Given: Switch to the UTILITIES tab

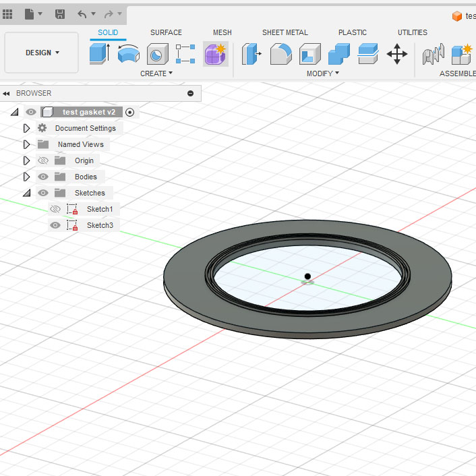Looking at the screenshot, I should (412, 32).
